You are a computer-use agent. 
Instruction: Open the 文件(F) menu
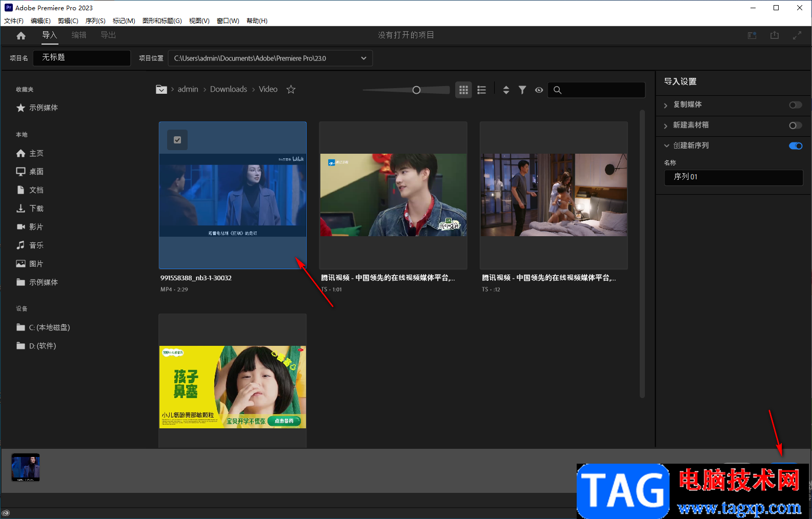pos(14,21)
